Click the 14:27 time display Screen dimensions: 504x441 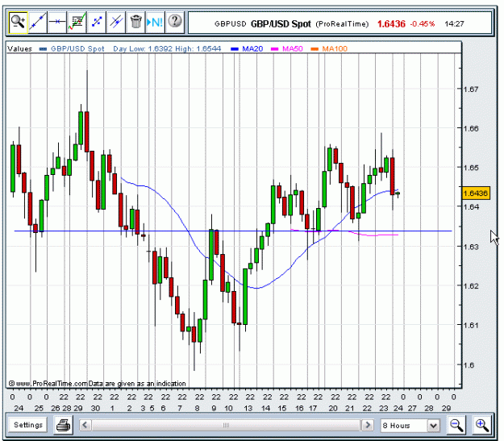tap(454, 24)
